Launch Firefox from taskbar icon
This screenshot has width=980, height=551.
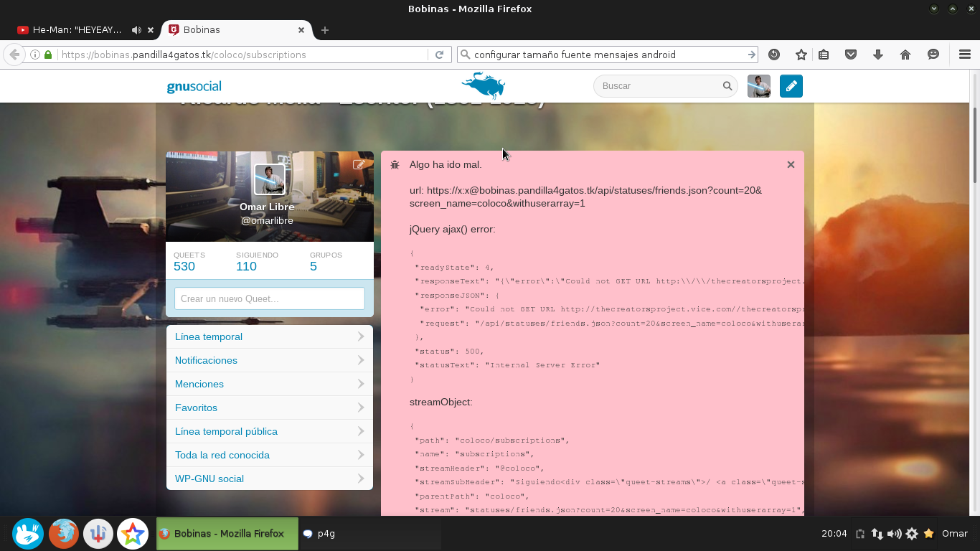[63, 534]
